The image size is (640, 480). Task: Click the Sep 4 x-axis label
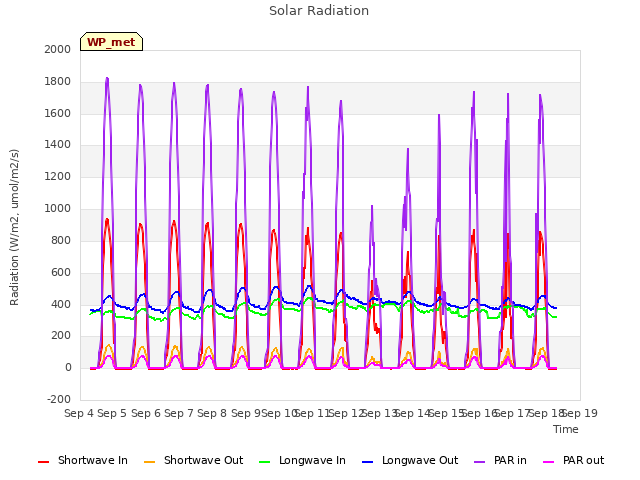click(x=79, y=413)
